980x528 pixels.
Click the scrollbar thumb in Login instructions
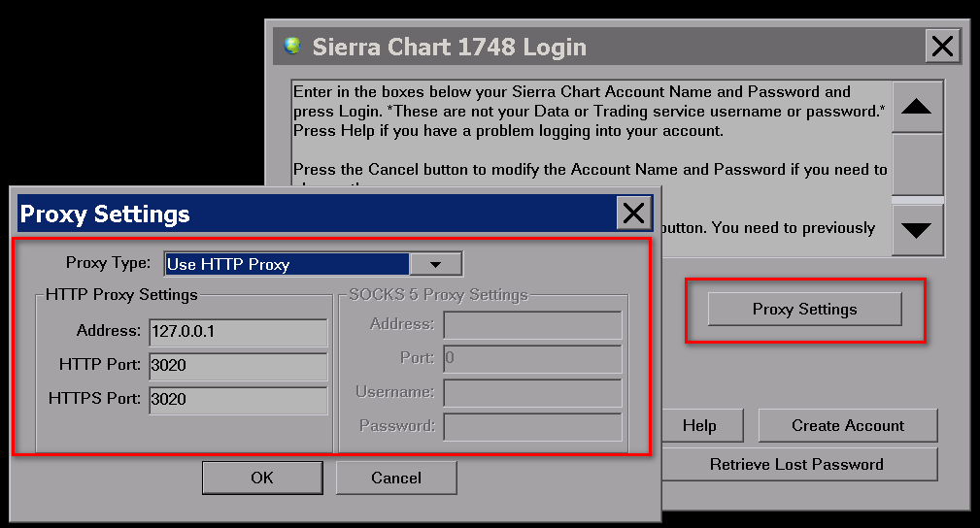(917, 164)
